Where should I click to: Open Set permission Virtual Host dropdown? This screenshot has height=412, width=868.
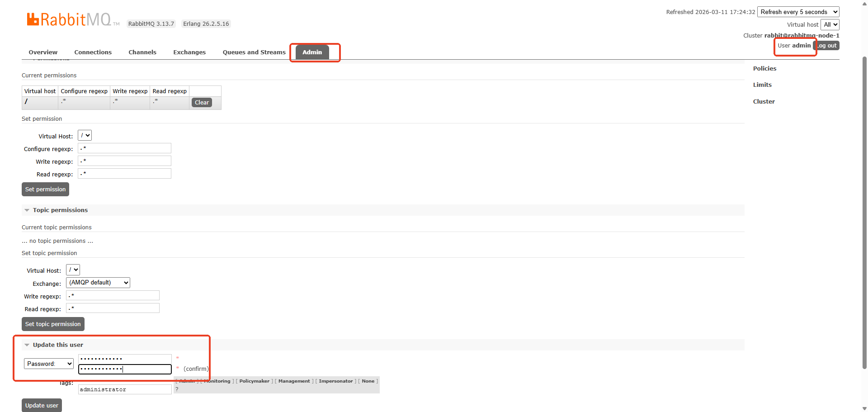coord(85,135)
